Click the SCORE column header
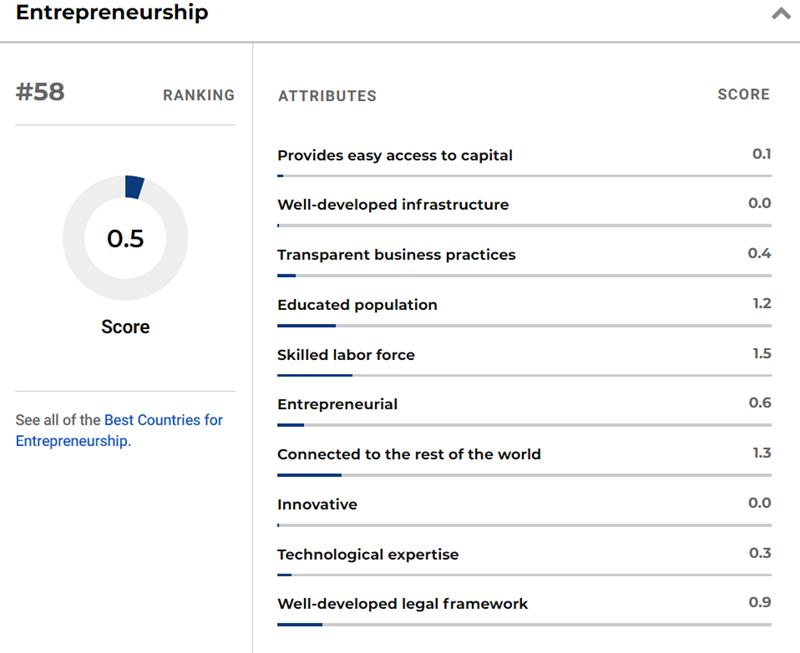 pyautogui.click(x=743, y=94)
